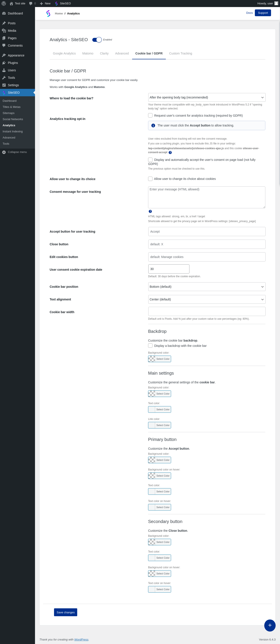Click the Collapse menu arrow icon
280x644 pixels.
coord(4,152)
